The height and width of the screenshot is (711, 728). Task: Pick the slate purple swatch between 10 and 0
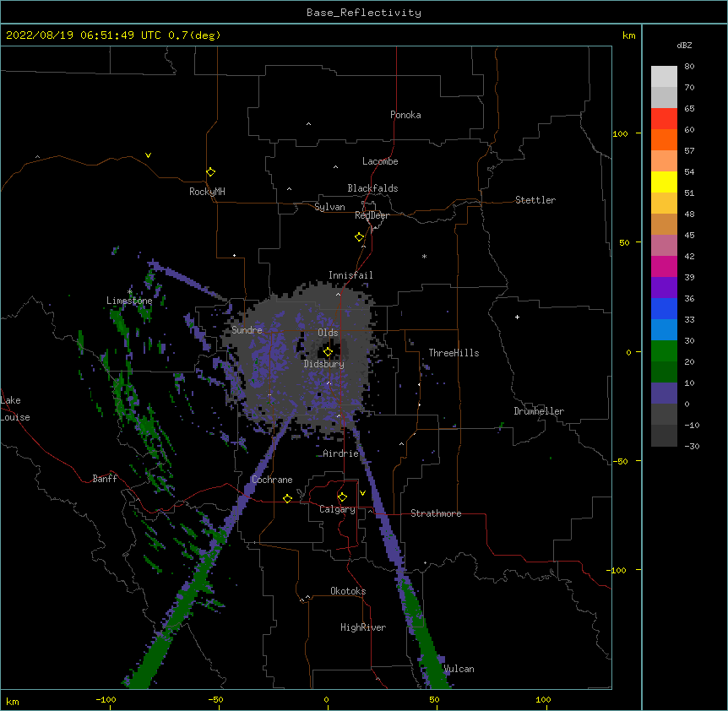pyautogui.click(x=664, y=393)
